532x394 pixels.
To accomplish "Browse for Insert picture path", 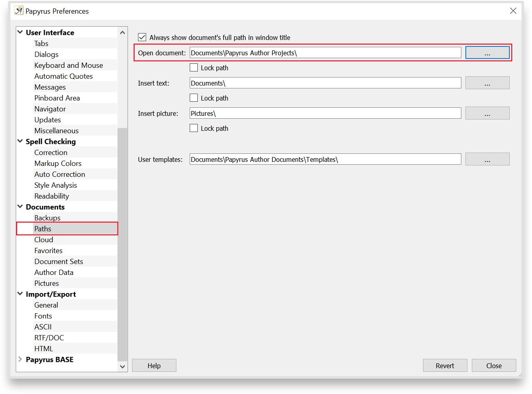I will pyautogui.click(x=487, y=113).
